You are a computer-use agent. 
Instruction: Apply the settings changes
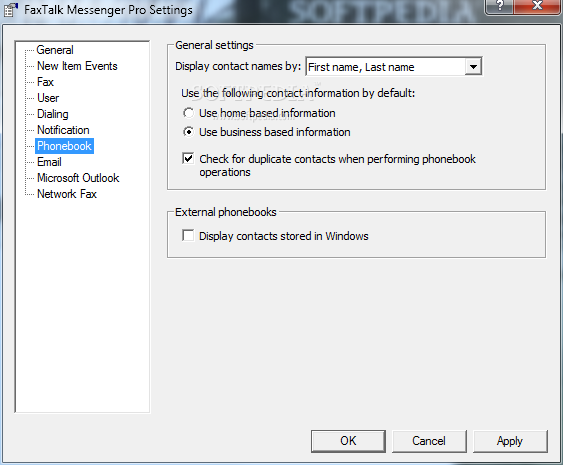[x=510, y=441]
